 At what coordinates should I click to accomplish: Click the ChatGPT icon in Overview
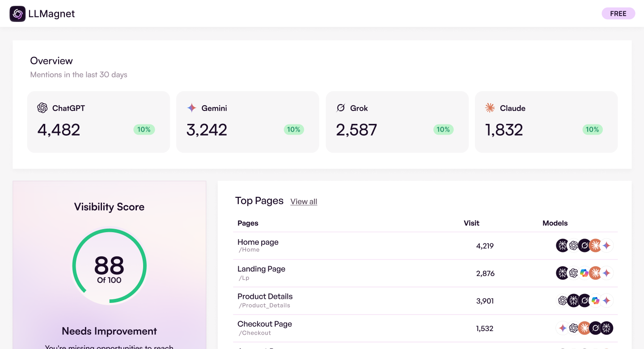tap(42, 108)
